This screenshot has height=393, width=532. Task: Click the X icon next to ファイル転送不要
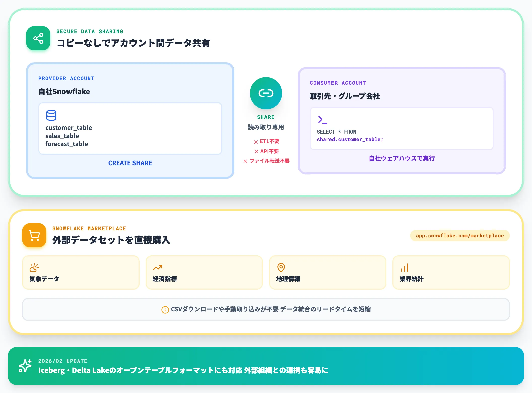245,161
